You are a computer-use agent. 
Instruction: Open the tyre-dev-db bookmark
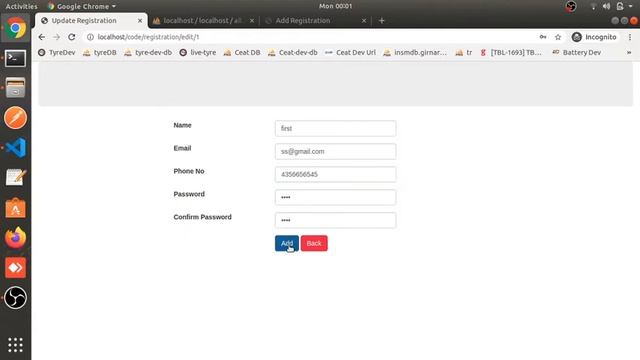tap(148, 53)
